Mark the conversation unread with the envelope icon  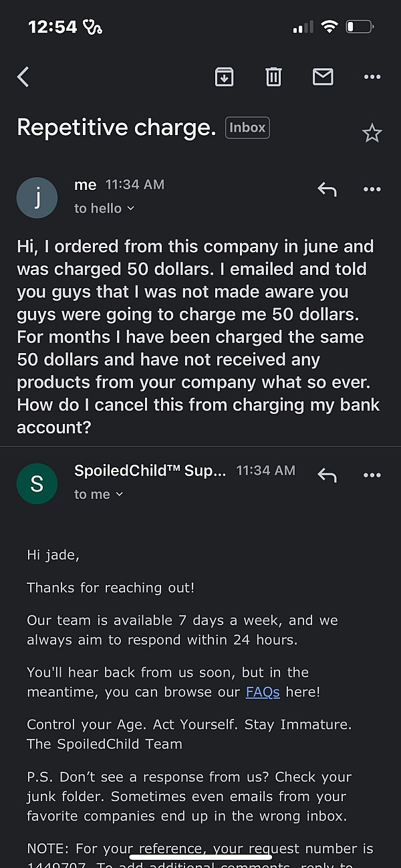click(323, 76)
